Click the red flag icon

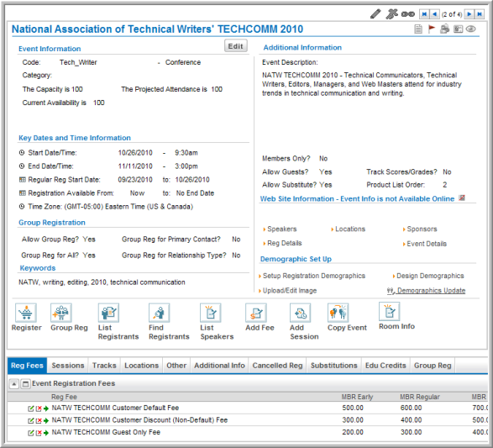tap(432, 29)
